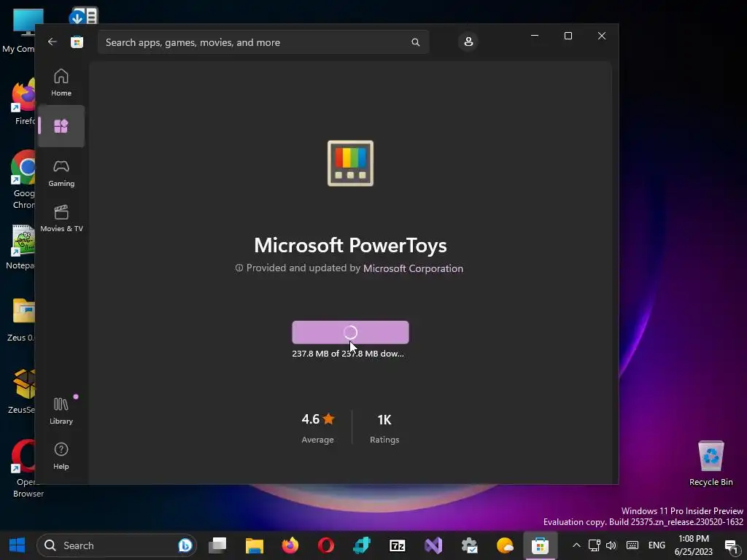This screenshot has height=560, width=747.
Task: Click the 237.8 MB download status text
Action: (x=348, y=354)
